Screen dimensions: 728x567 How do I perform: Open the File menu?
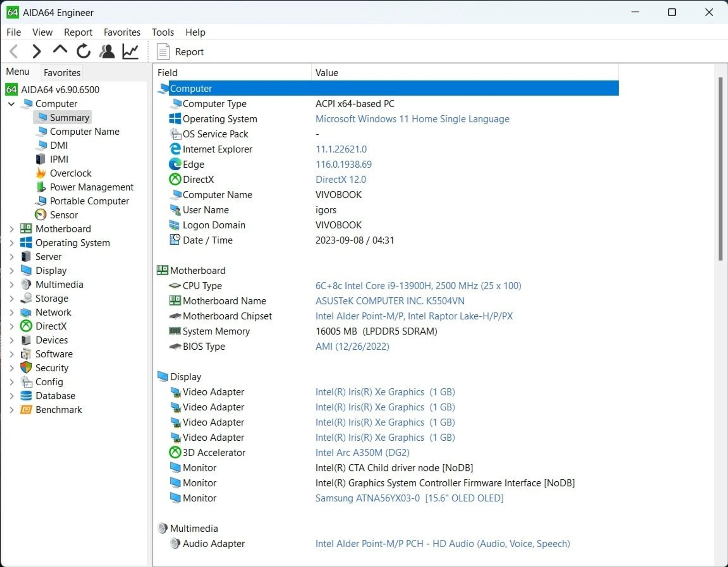coord(14,32)
